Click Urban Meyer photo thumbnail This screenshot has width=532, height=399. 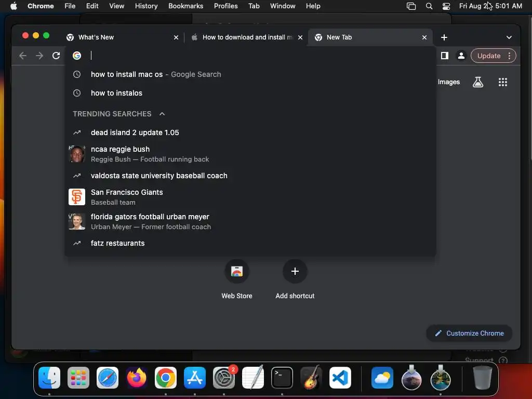pyautogui.click(x=77, y=221)
